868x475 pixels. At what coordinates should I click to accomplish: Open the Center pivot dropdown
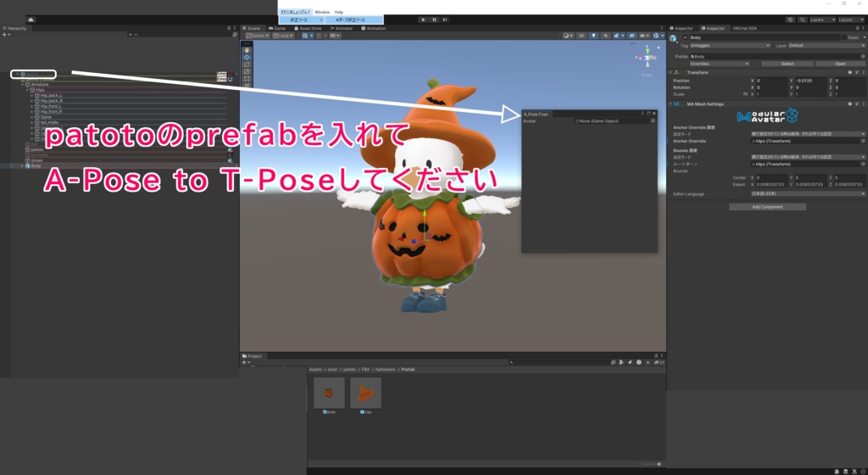[x=258, y=36]
